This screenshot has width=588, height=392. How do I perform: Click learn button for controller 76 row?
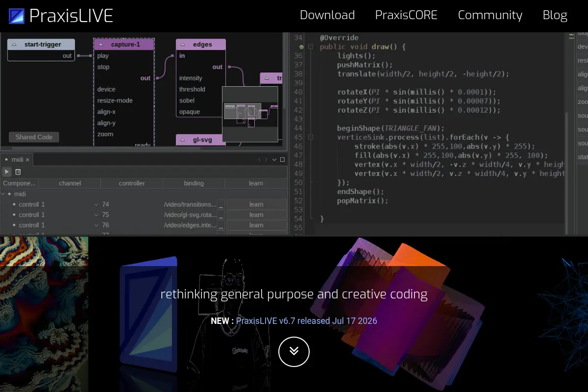256,225
